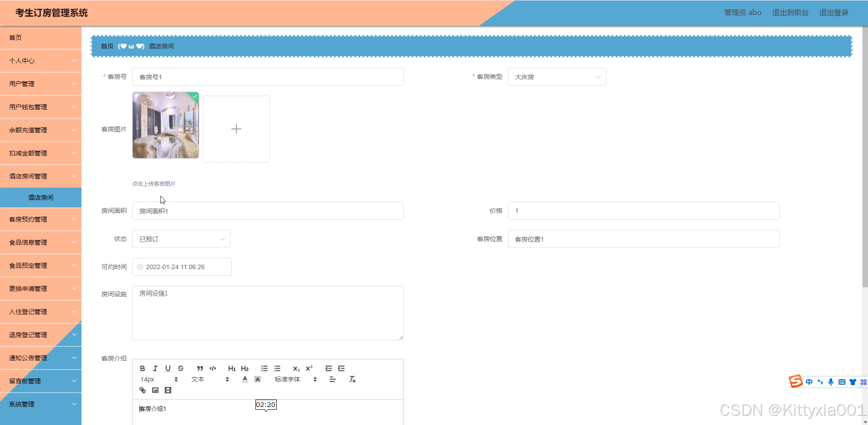The image size is (868, 425).
Task: Open the 状态 dropdown showing 已预订
Action: pos(181,239)
